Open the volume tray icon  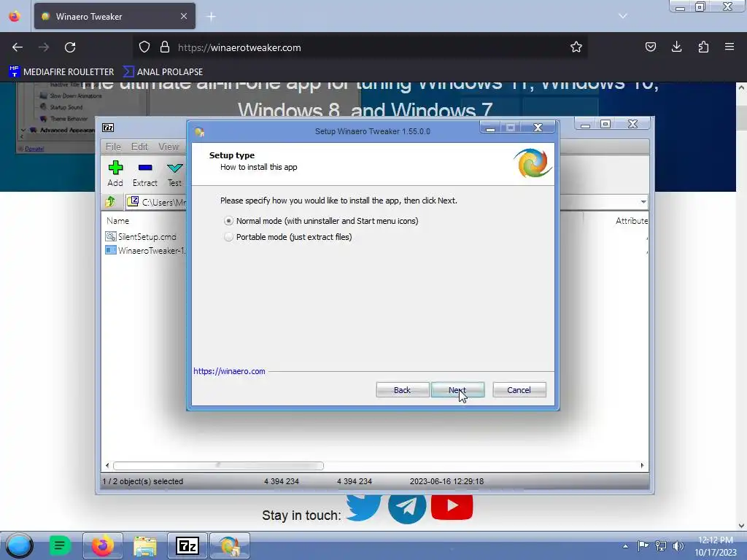point(678,546)
